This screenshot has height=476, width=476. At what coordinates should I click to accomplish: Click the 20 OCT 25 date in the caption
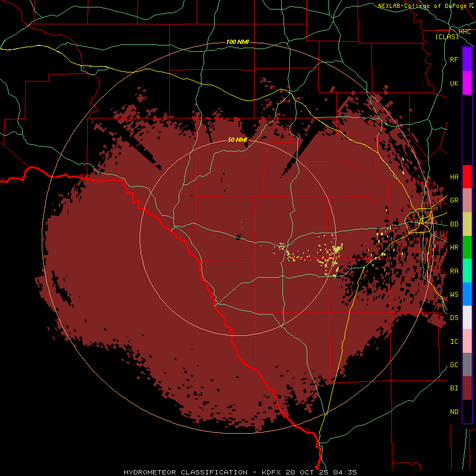coord(307,472)
